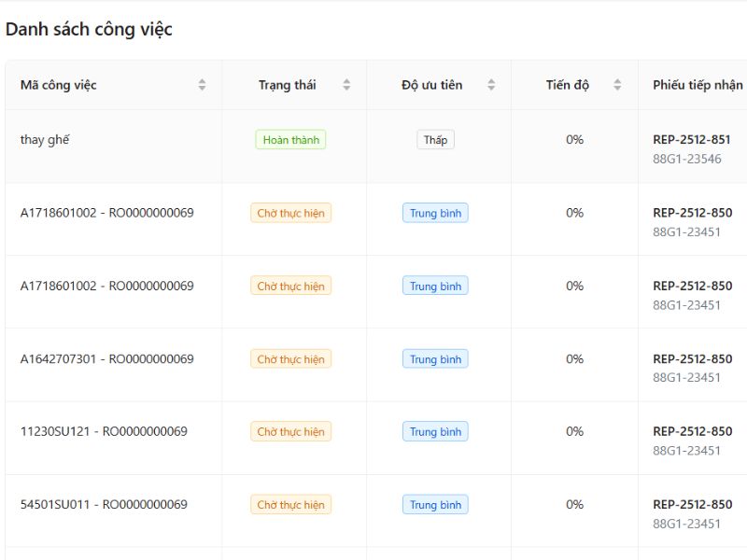Click the sort icon in Mã công việc column
The height and width of the screenshot is (560, 747).
202,85
